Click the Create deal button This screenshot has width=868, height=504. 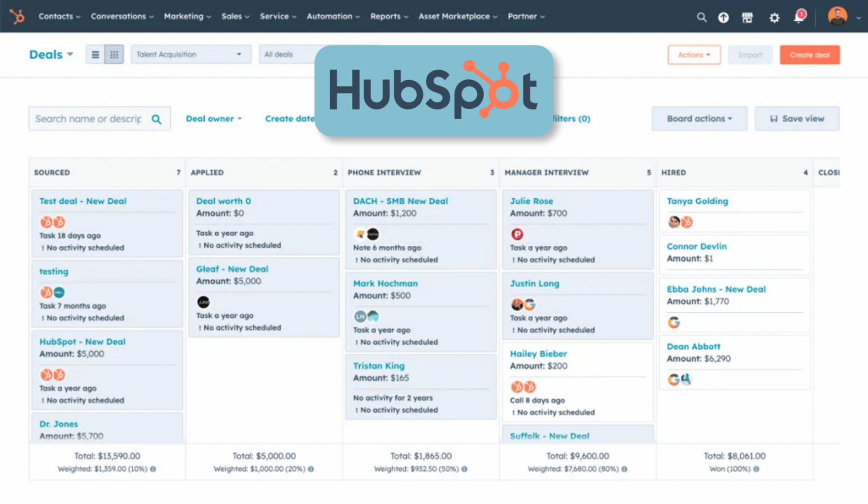coord(810,55)
